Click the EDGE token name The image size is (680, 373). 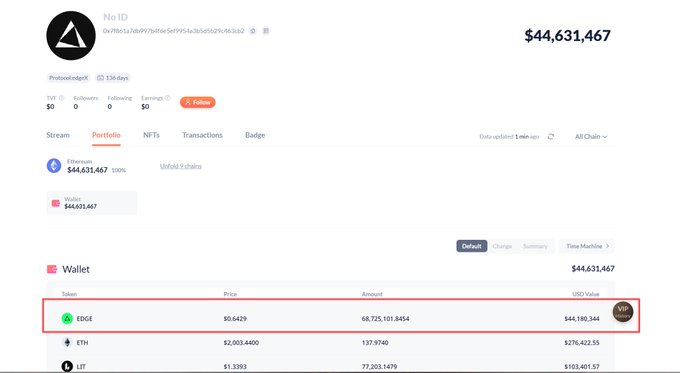85,319
